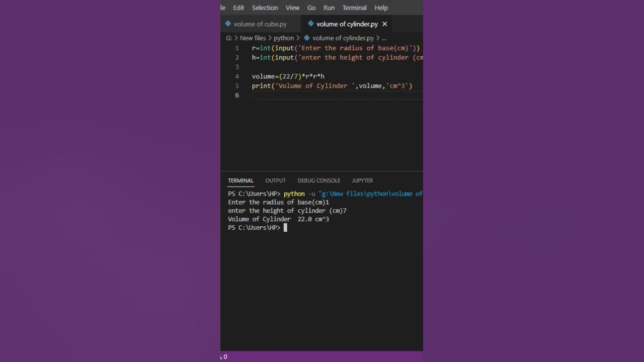Click Python icon in the breadcrumb path
This screenshot has height=362, width=644.
307,38
